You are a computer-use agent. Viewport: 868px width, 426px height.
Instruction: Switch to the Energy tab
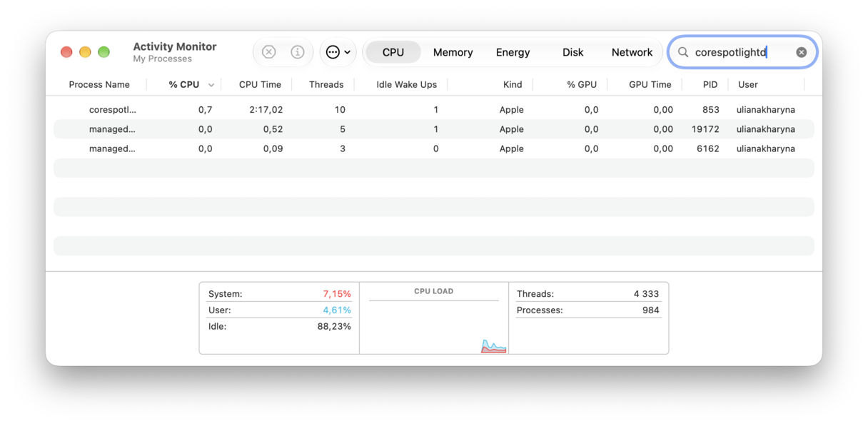click(x=513, y=52)
